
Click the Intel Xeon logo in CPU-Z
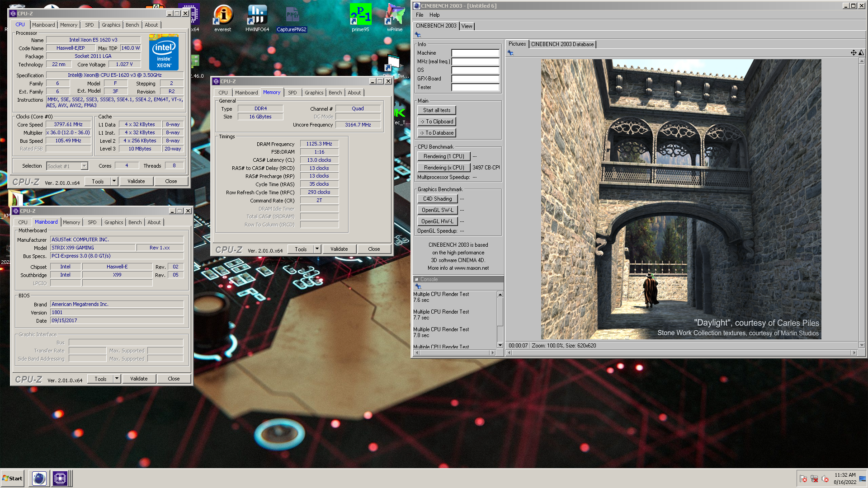point(164,52)
